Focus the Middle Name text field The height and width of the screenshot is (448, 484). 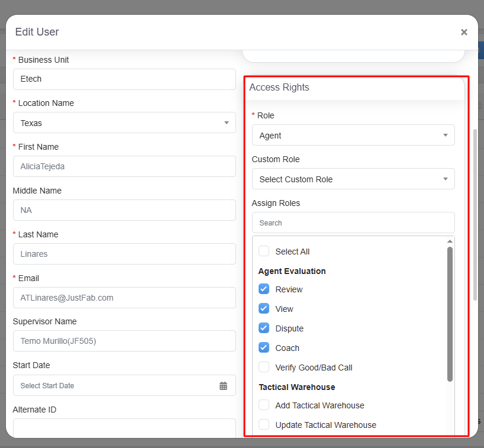pyautogui.click(x=124, y=210)
